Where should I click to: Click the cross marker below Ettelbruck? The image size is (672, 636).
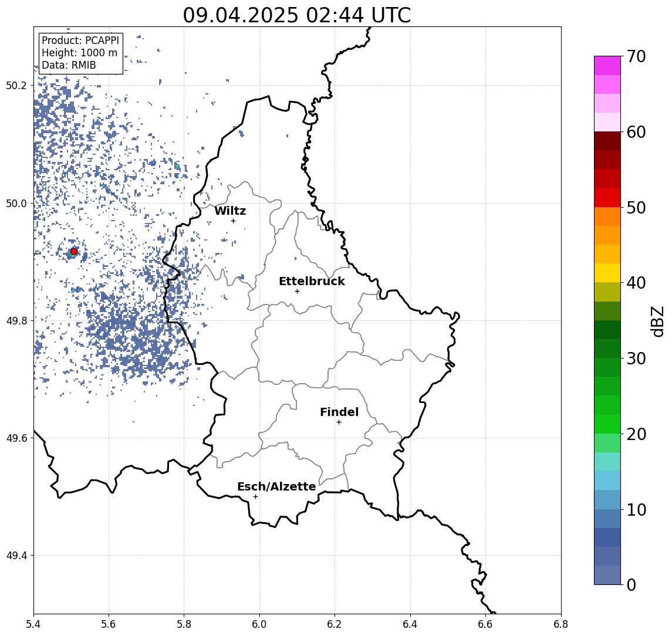click(297, 292)
